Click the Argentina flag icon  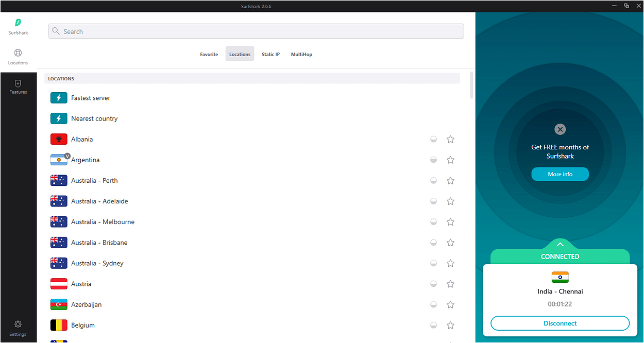point(59,160)
